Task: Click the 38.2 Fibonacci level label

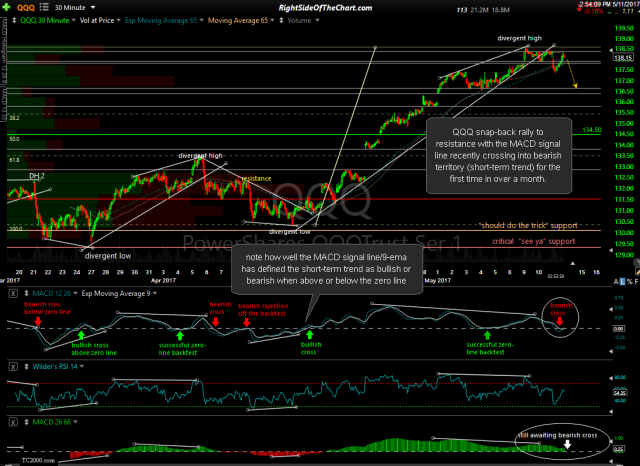Action: pos(14,118)
